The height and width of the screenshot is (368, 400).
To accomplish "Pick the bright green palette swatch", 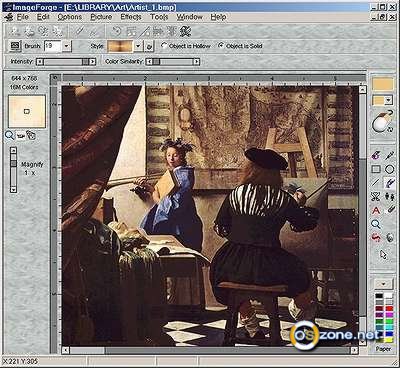I will pyautogui.click(x=389, y=321).
